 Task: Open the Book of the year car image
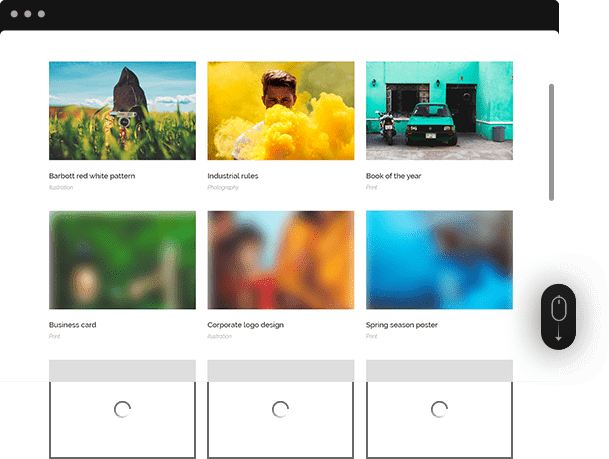tap(439, 111)
